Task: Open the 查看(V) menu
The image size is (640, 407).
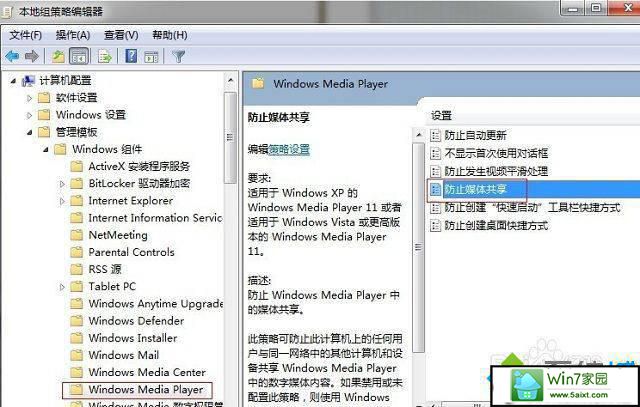Action: [121, 35]
